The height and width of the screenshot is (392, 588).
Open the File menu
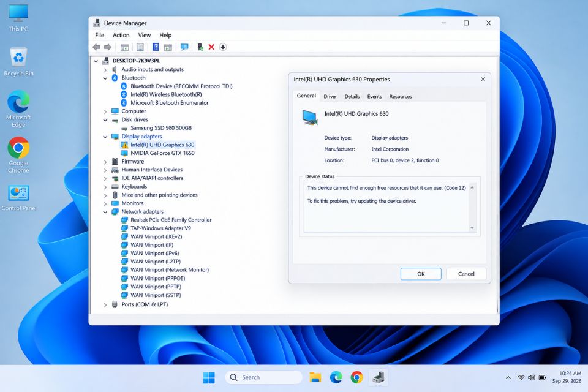(99, 35)
